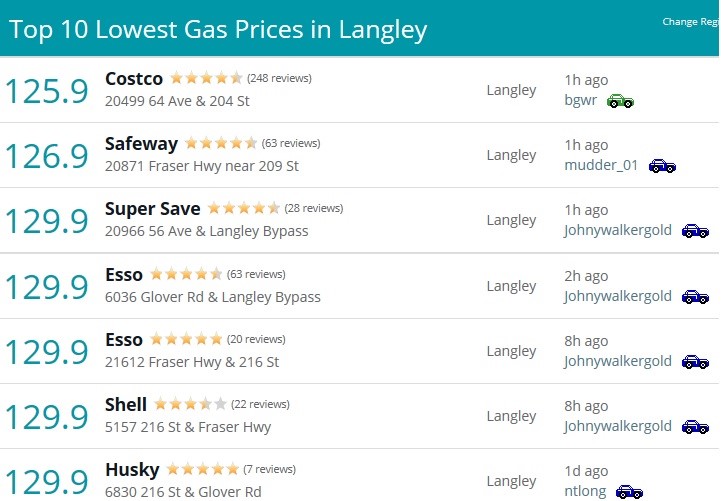Open the (248 reviews) link for Costco
This screenshot has width=721, height=501.
tap(279, 79)
